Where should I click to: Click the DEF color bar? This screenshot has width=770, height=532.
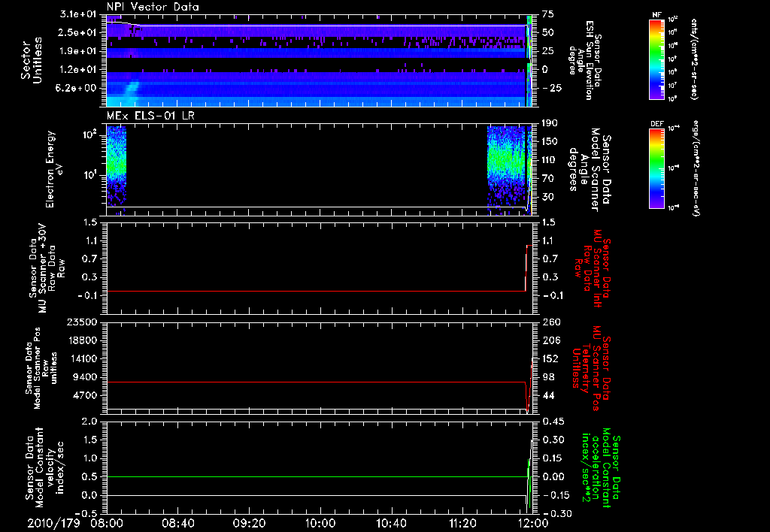(657, 168)
